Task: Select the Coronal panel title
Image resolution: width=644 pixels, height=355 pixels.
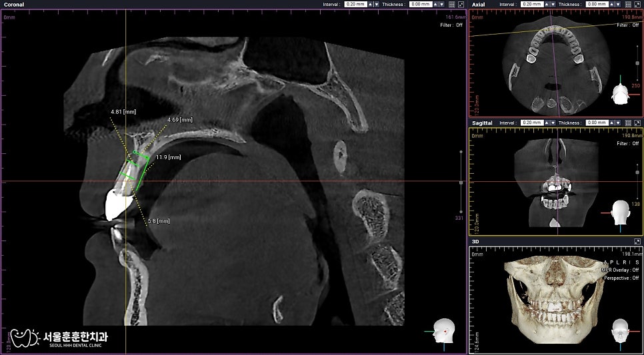Action: [13, 5]
